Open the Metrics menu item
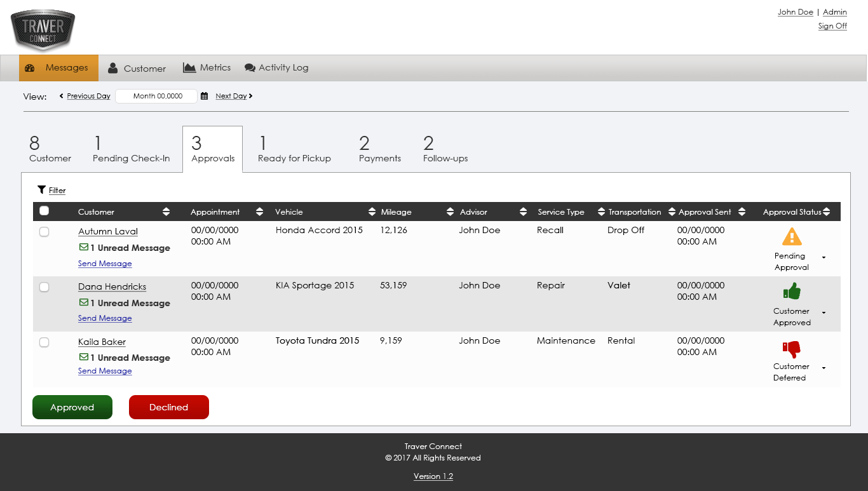The width and height of the screenshot is (868, 491). 207,67
